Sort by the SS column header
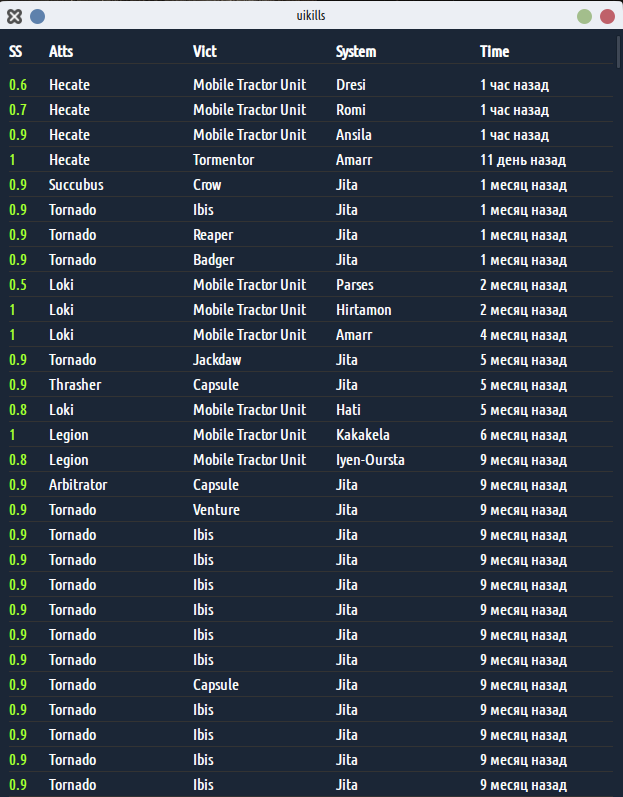623x797 pixels. click(x=16, y=51)
